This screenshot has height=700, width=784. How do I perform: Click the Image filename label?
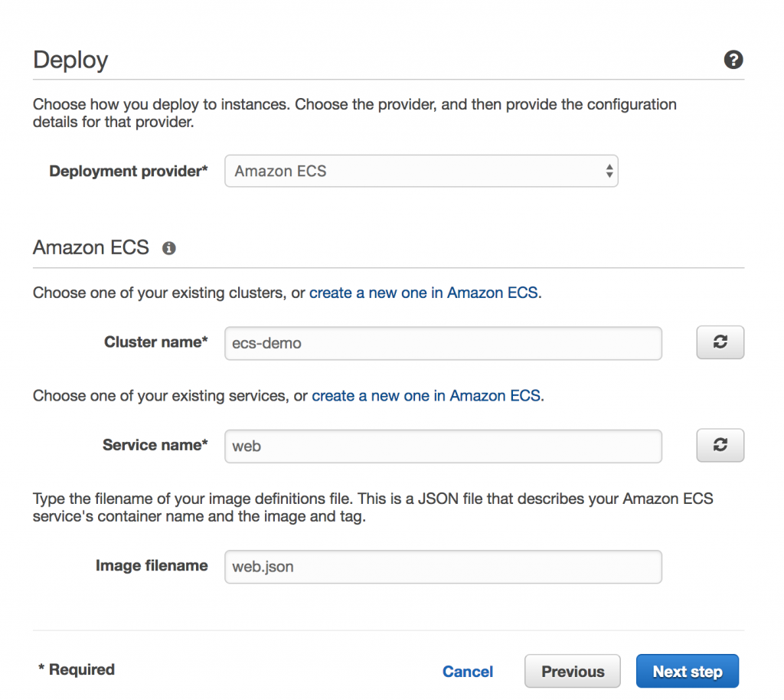click(x=152, y=566)
